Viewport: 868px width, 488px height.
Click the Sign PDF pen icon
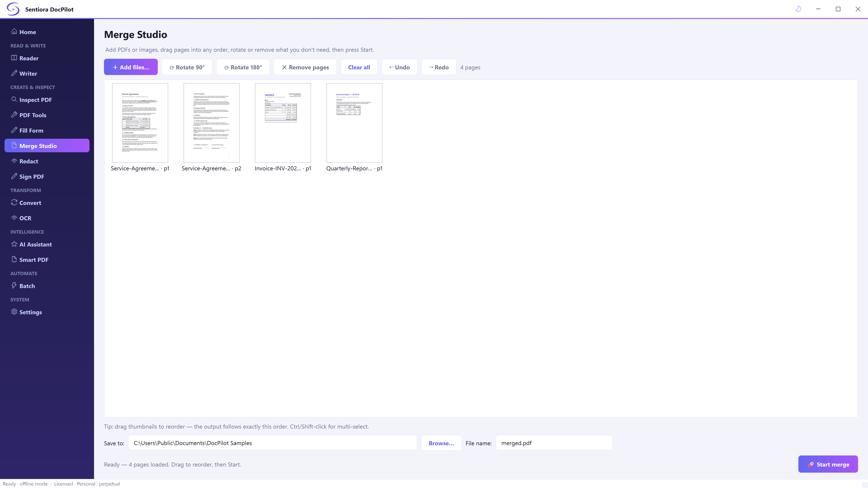pos(14,176)
